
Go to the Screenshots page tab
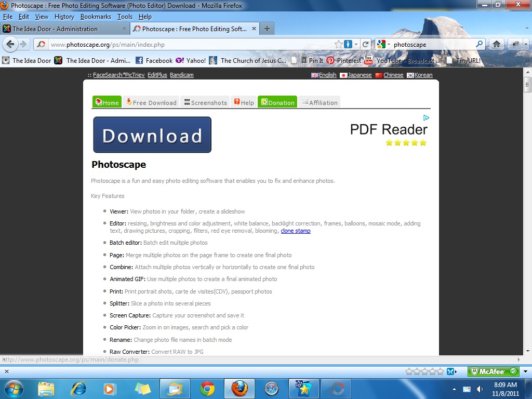click(x=205, y=102)
